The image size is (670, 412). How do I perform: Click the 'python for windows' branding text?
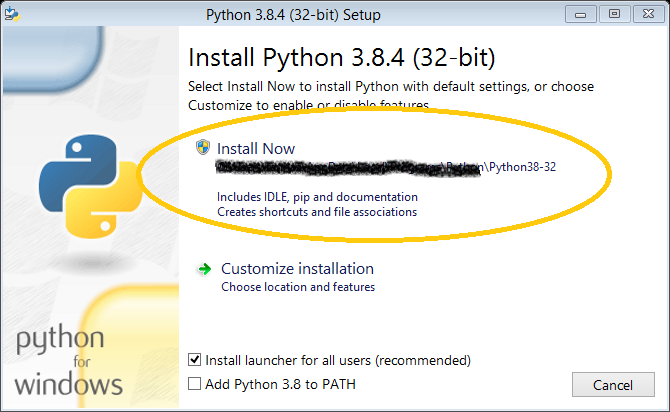68,360
